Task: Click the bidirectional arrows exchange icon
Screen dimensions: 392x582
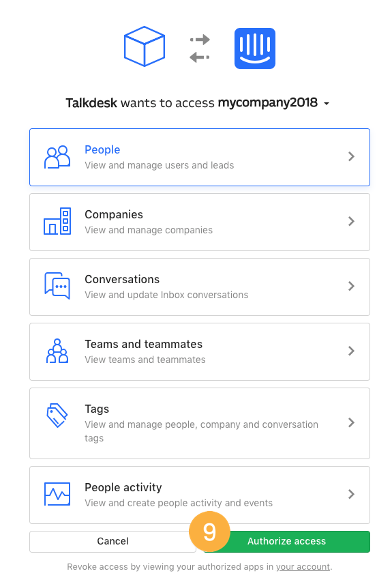Action: pos(200,48)
